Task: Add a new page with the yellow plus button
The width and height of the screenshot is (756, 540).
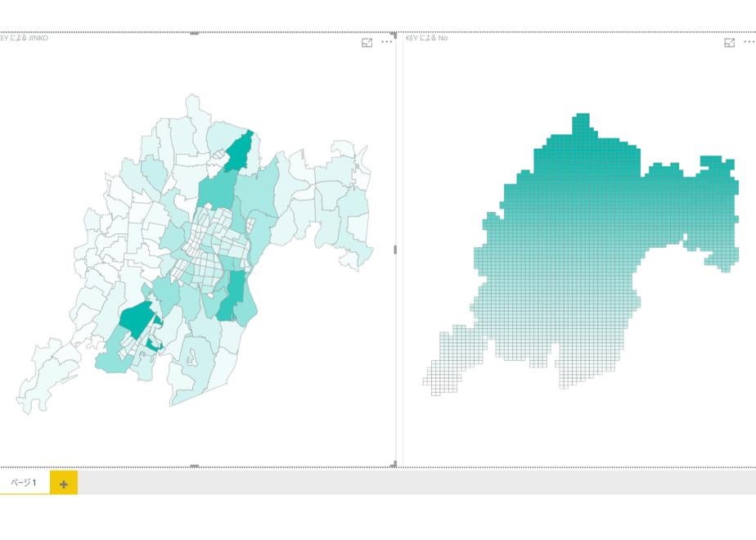Action: pos(64,483)
